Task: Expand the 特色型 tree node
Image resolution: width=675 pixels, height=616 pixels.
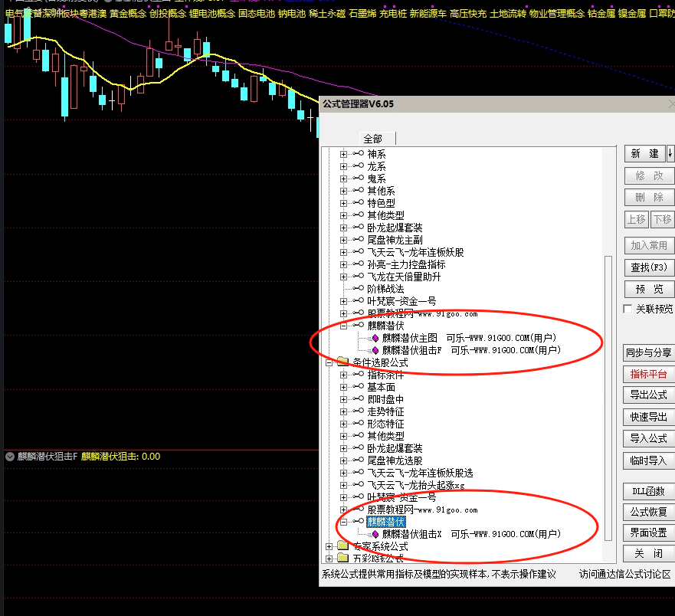Action: (343, 203)
